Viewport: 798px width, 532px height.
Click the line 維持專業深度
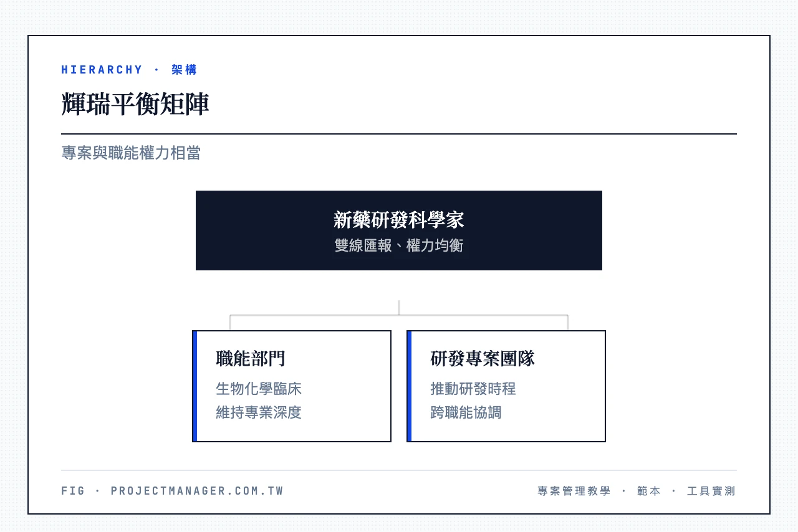(259, 412)
